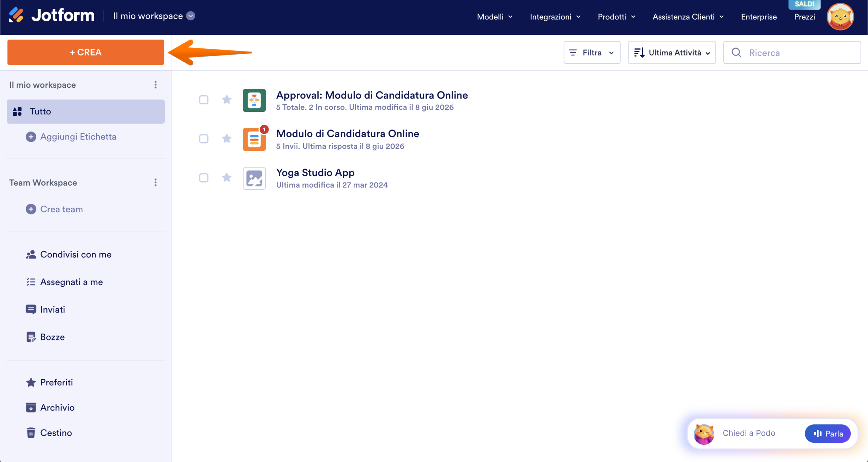Click the Jotform logo icon
The image size is (868, 462).
pos(16,15)
